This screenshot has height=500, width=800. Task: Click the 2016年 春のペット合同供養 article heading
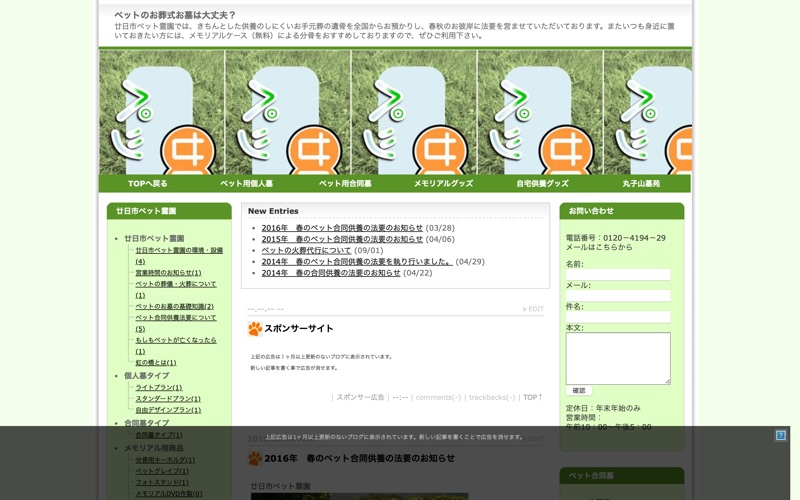[x=359, y=458]
